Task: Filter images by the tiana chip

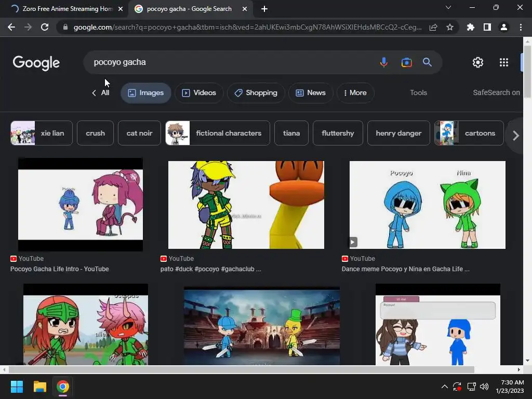Action: (291, 133)
